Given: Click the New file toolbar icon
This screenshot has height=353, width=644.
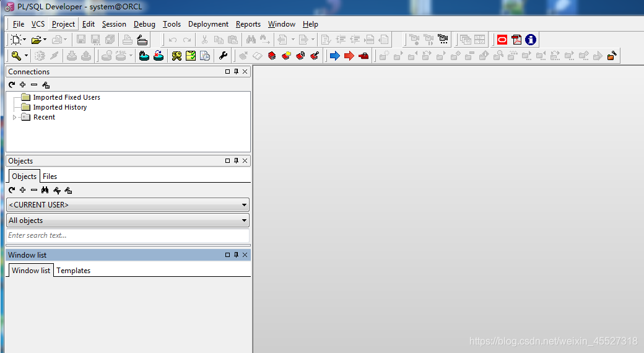Looking at the screenshot, I should click(x=15, y=40).
